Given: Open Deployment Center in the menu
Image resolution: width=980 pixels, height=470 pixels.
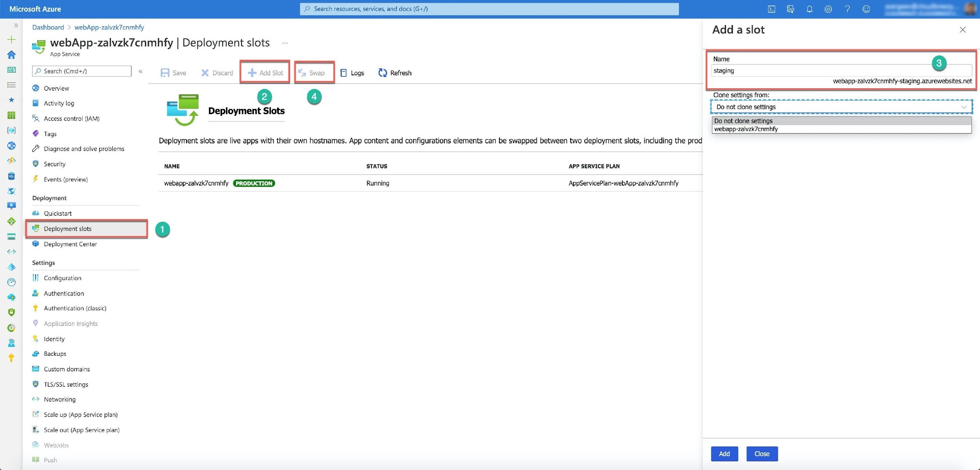Looking at the screenshot, I should click(x=70, y=244).
